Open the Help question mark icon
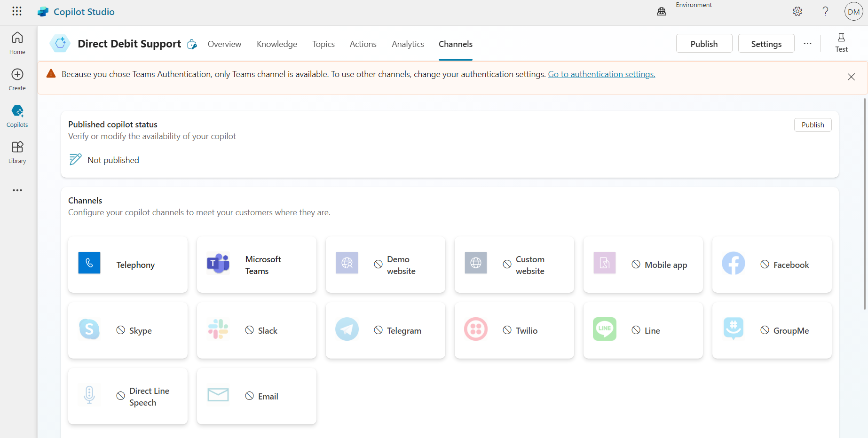 tap(825, 11)
